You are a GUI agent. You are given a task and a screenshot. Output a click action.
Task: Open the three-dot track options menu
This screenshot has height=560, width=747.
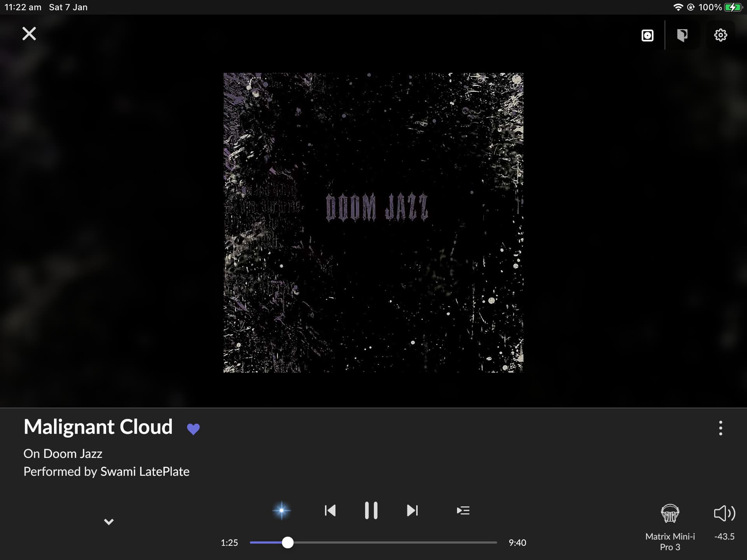[721, 428]
